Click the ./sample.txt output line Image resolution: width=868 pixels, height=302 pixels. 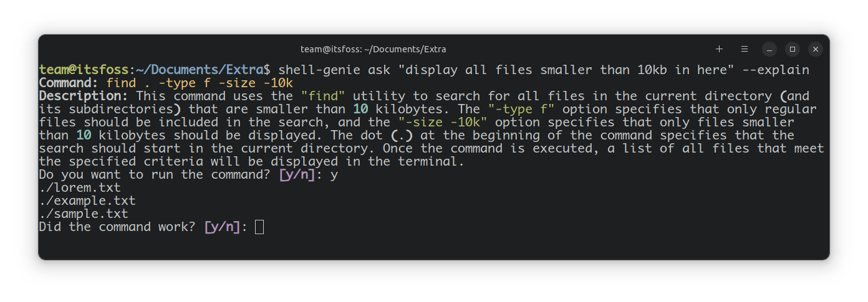pyautogui.click(x=83, y=214)
